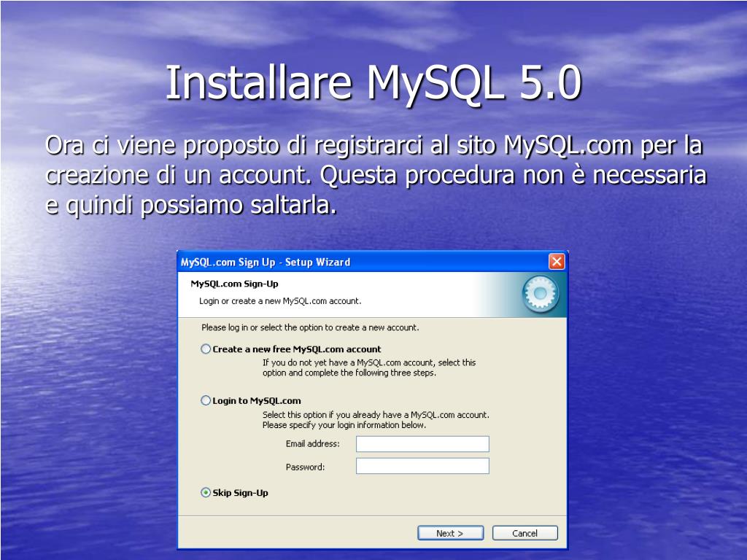Viewport: 747px width, 560px height.
Task: Click the 'Installare MySQL 5.0' slide title
Action: click(x=373, y=83)
